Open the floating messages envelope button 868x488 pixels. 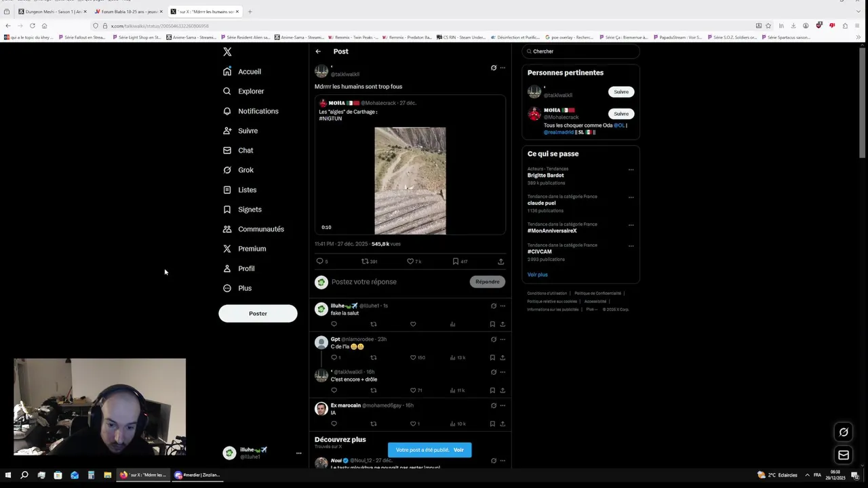click(x=844, y=455)
